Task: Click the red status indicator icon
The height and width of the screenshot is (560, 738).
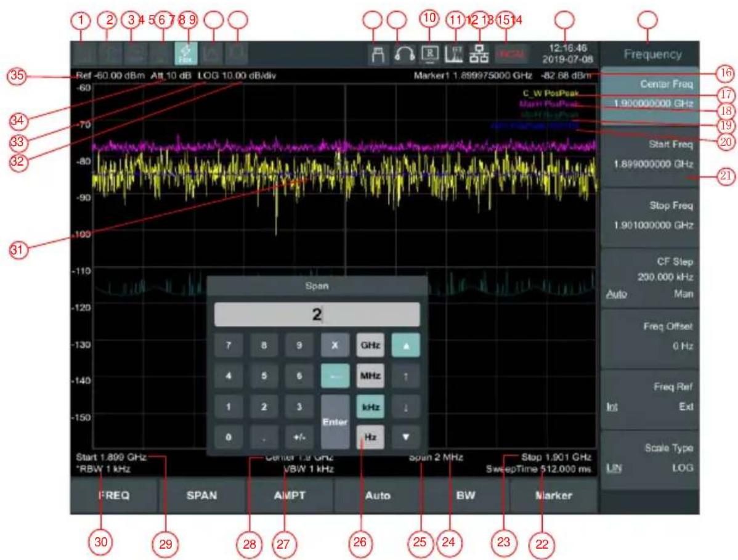Action: click(x=511, y=54)
